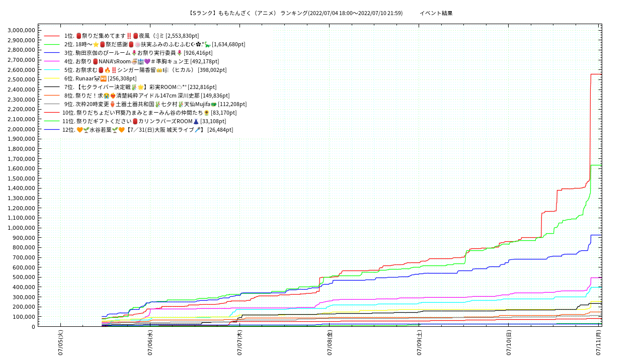Click the x-axis date label 07/05(火)
Screen dimensions: 644x362
click(60, 343)
